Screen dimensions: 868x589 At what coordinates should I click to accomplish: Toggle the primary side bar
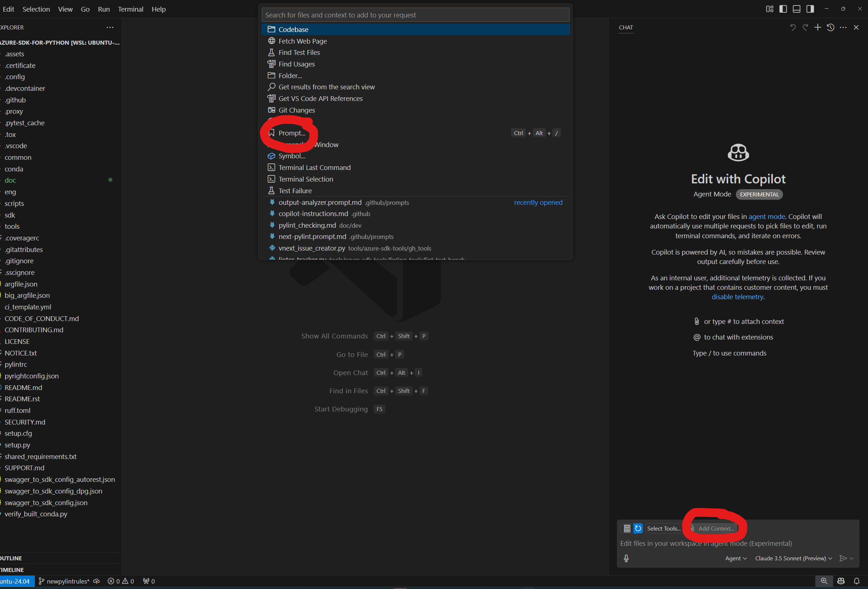point(783,9)
